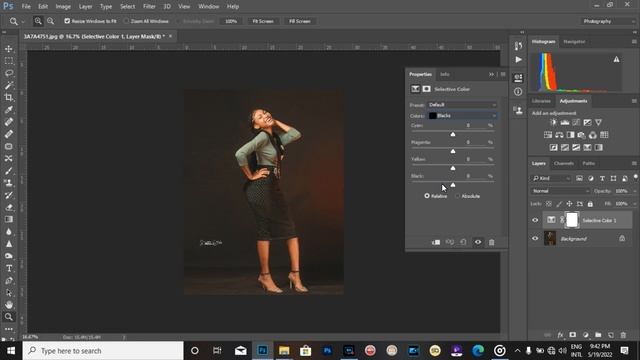The width and height of the screenshot is (640, 360).
Task: Open the Opacity value dropdown
Action: 634,191
